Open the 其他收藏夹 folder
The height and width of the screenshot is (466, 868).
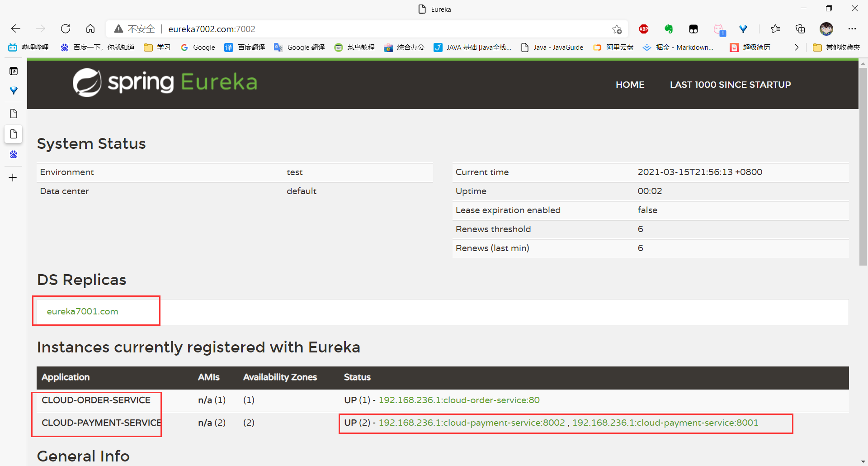coord(836,48)
